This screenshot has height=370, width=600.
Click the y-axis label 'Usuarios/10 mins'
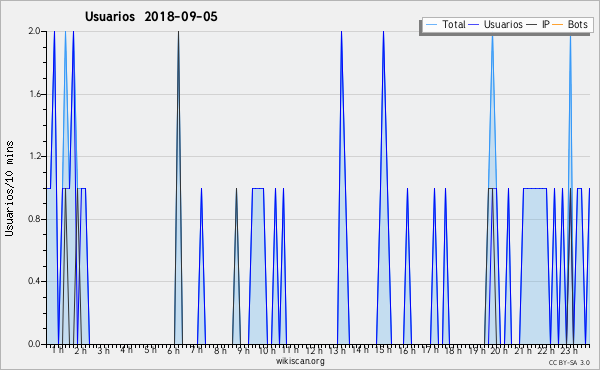coord(9,189)
